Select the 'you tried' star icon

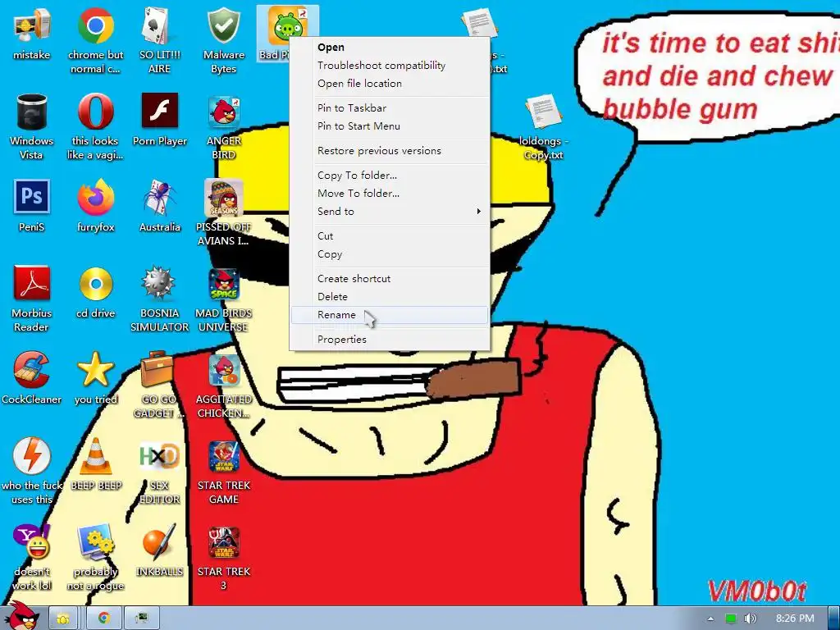point(95,378)
